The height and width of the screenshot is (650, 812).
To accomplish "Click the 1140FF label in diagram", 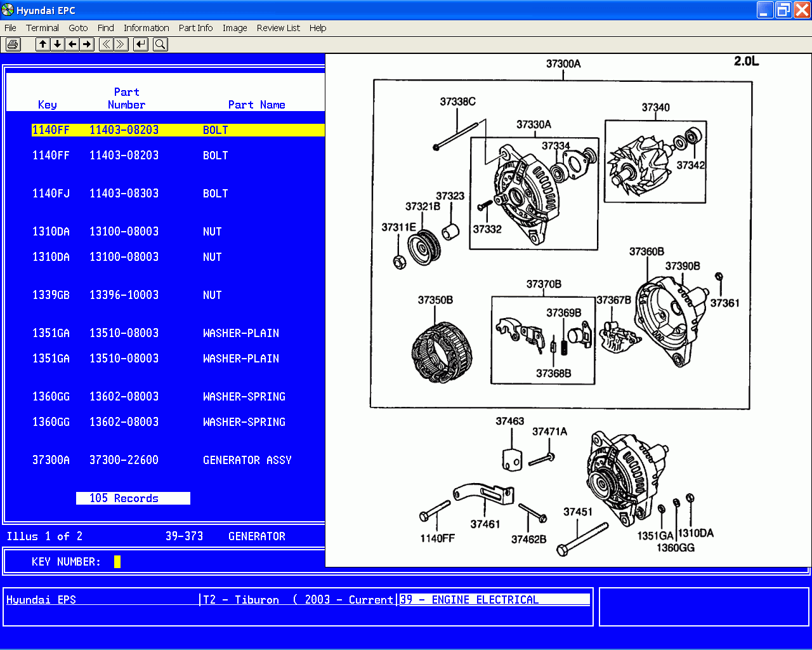I will pos(437,538).
